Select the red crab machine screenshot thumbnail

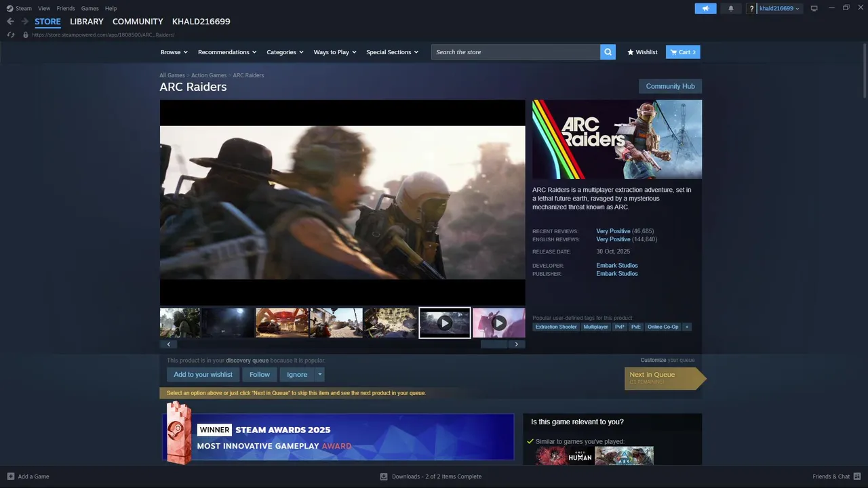pos(282,323)
